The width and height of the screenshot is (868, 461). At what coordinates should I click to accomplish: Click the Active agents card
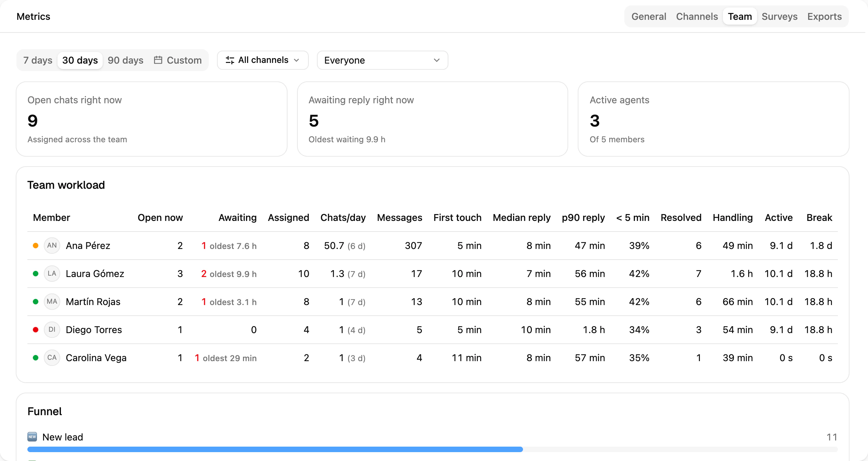tap(713, 119)
